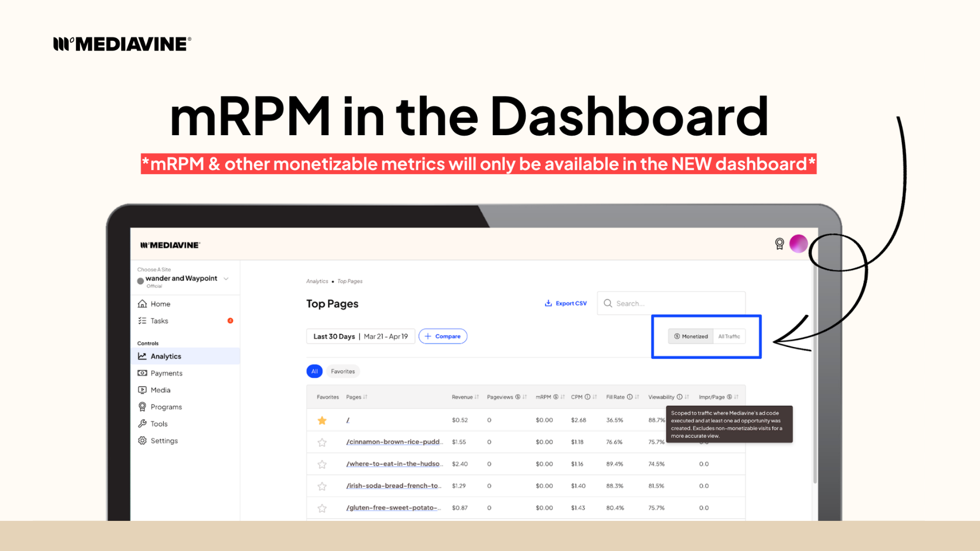Click the 89.4% fill rate cell

[x=615, y=464]
